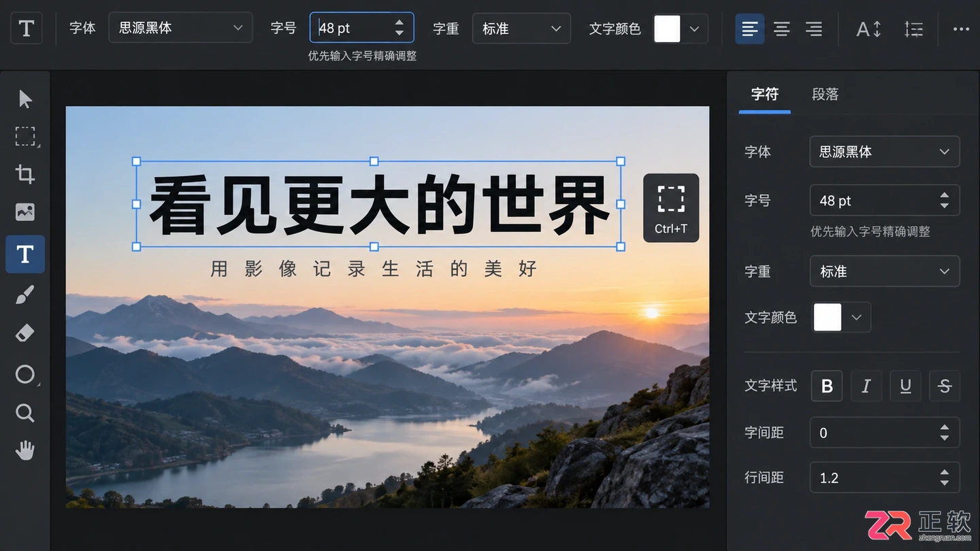This screenshot has width=980, height=551.
Task: Toggle bold text style
Action: pyautogui.click(x=827, y=386)
